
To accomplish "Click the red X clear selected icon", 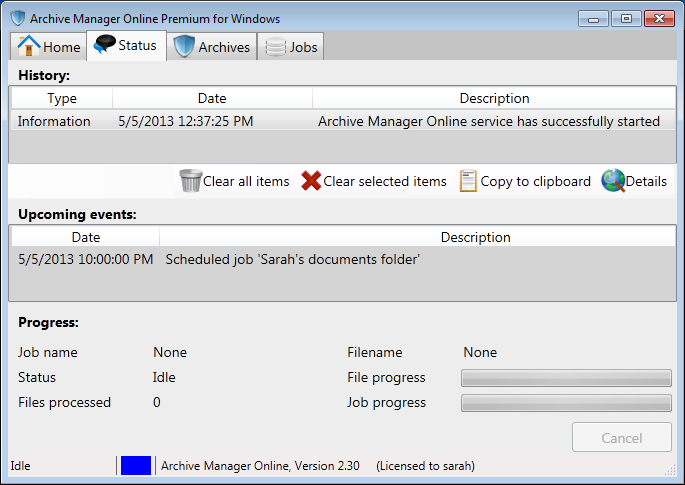I will pos(311,181).
